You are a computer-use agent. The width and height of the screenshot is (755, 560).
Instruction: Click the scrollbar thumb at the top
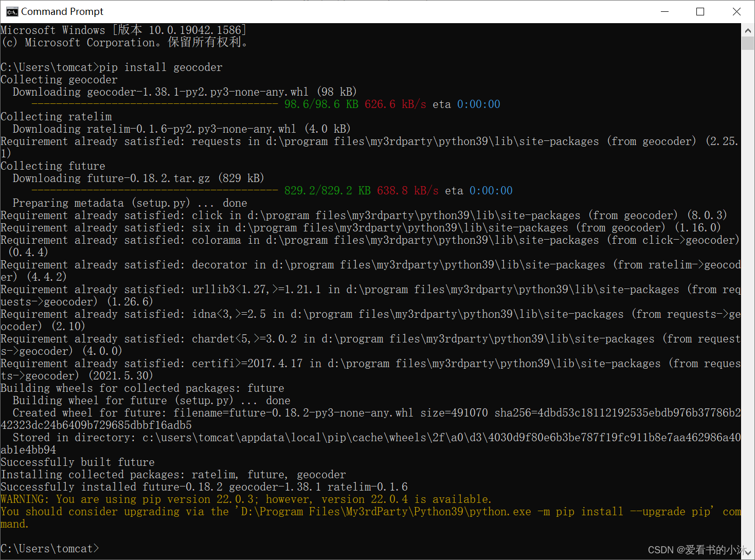point(748,43)
